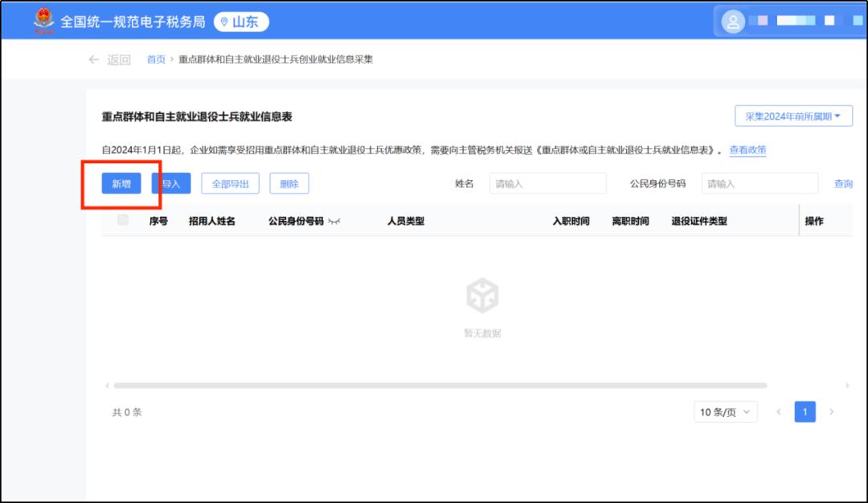
Task: Open the 查看政策 link
Action: click(747, 150)
